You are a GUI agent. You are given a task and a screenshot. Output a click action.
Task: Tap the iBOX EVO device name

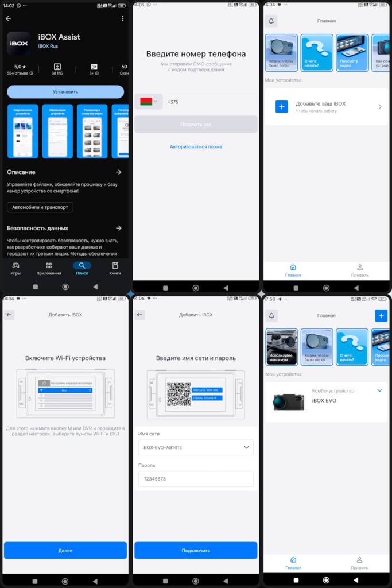coord(324,400)
